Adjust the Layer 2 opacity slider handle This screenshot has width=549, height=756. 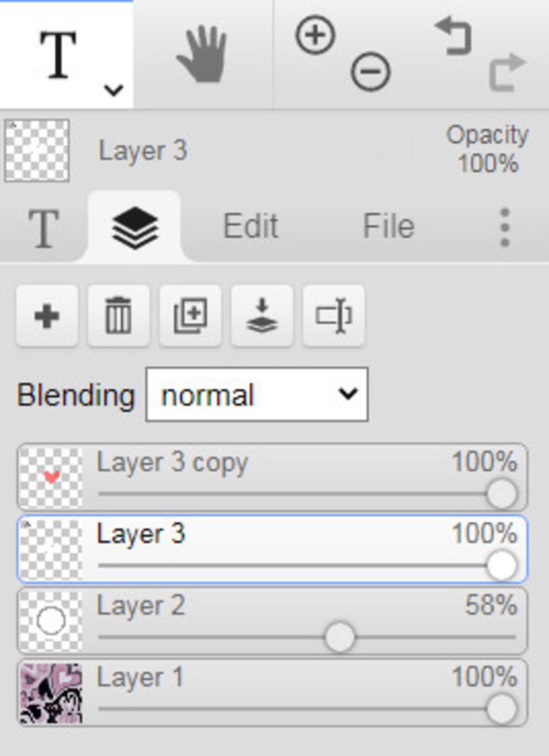point(340,637)
